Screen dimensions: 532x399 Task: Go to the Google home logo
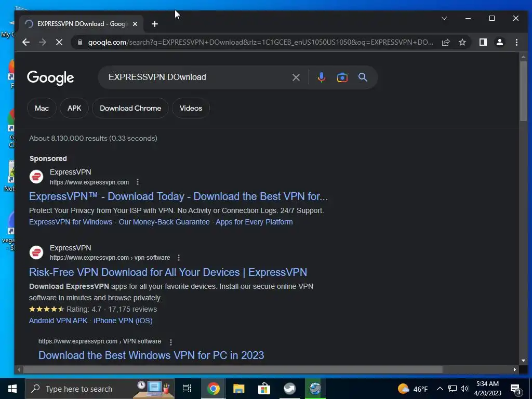tap(50, 78)
